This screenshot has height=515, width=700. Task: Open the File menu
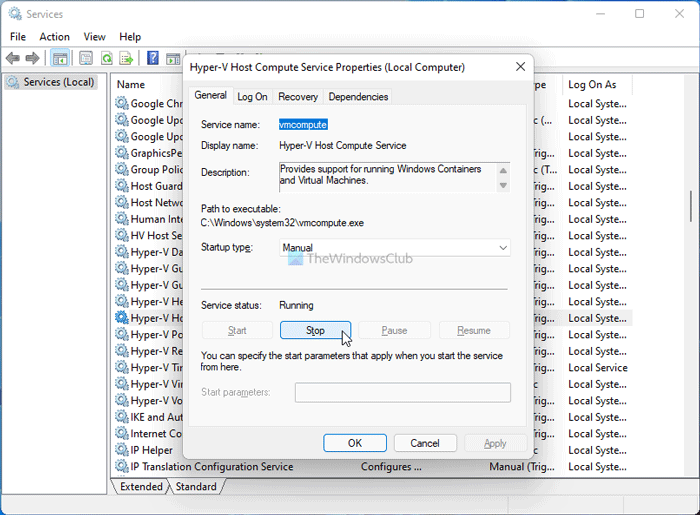point(18,37)
